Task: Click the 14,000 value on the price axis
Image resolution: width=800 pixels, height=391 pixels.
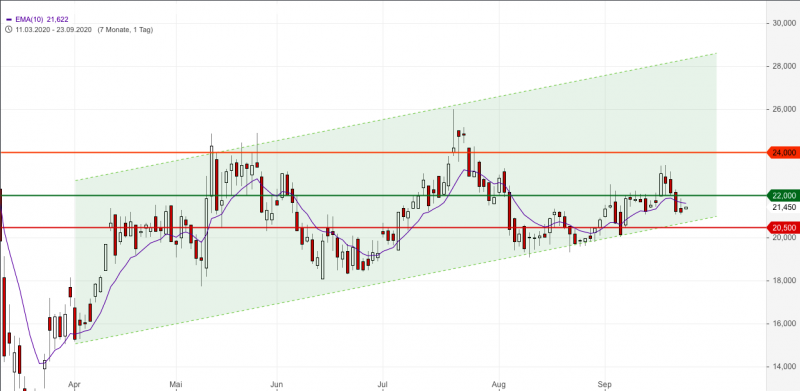Action: [785, 366]
